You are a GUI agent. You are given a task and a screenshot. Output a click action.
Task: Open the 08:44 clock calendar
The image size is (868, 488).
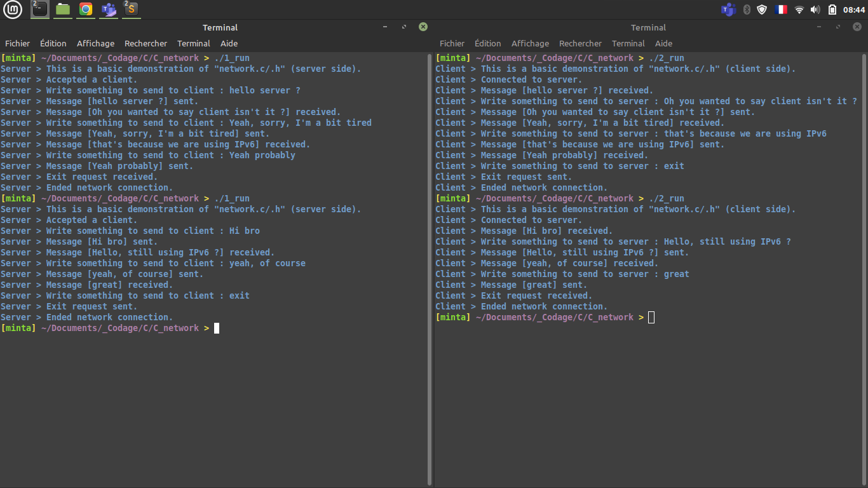854,10
